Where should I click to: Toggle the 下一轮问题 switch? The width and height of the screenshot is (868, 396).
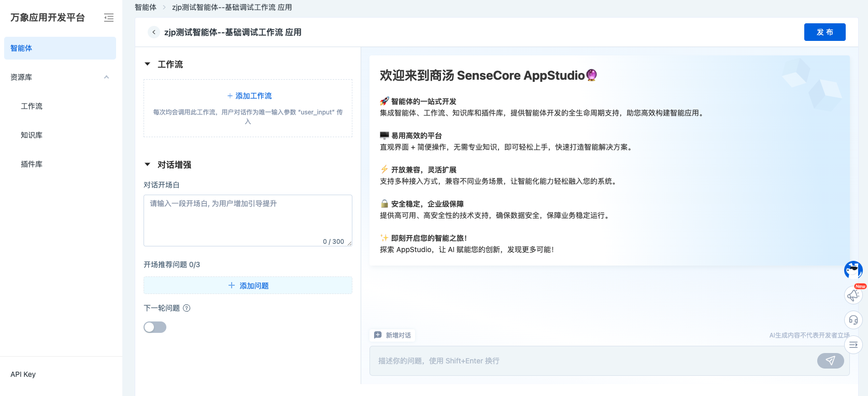pos(155,327)
